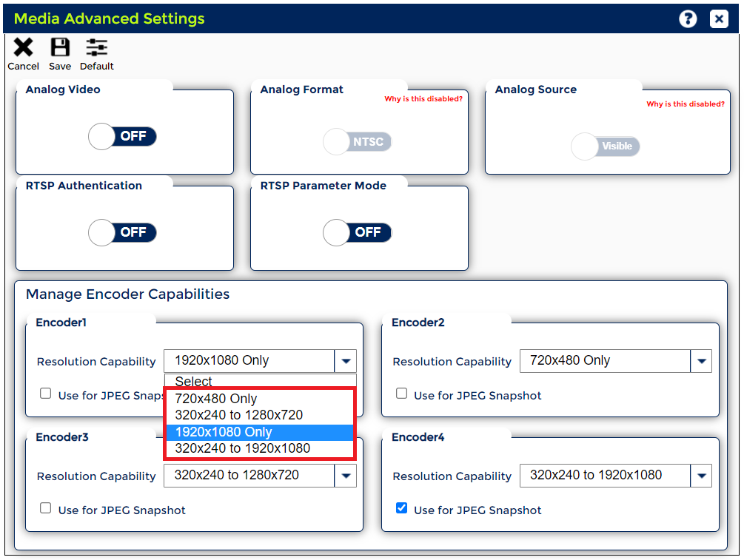Click the Default text label
The image size is (744, 560).
[97, 67]
